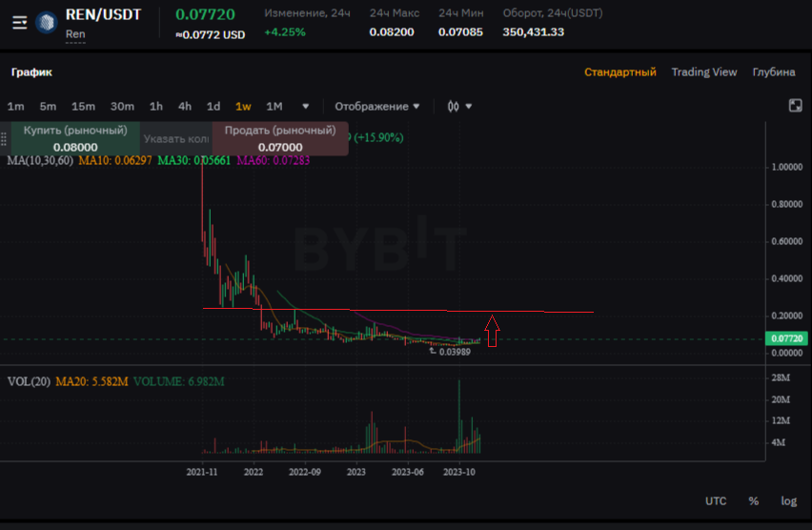Toggle percent scale mode
Viewport: 812px width, 530px height.
[x=754, y=501]
